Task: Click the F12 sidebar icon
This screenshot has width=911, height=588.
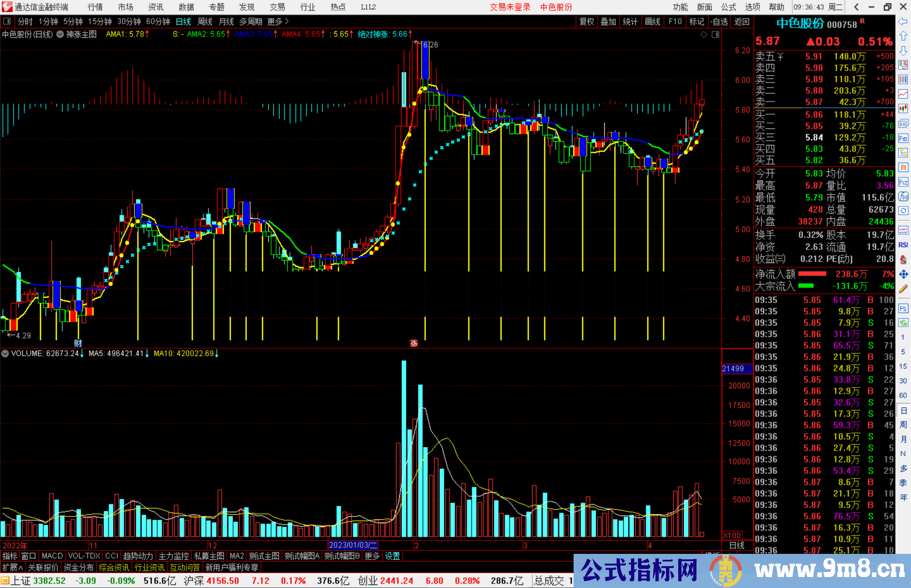Action: coord(903,182)
